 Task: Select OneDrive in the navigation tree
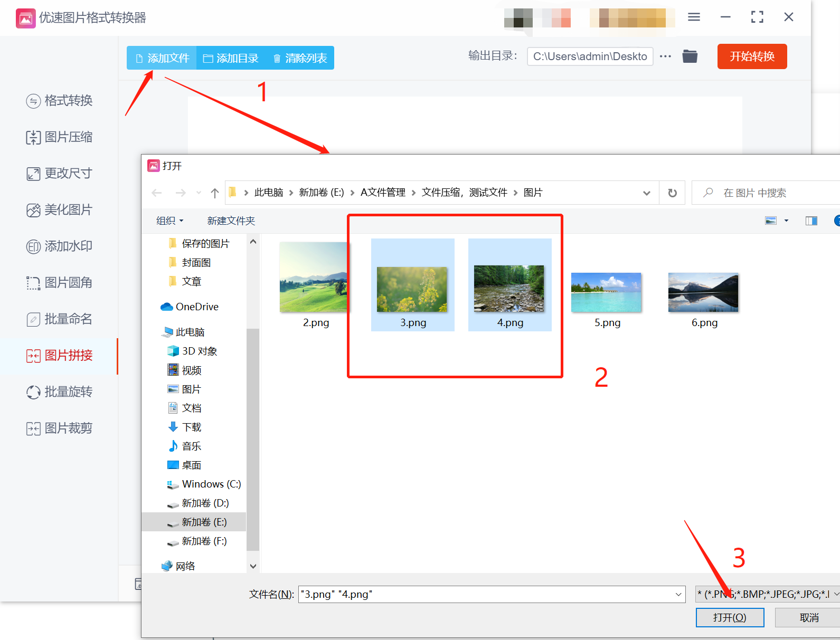coord(196,307)
